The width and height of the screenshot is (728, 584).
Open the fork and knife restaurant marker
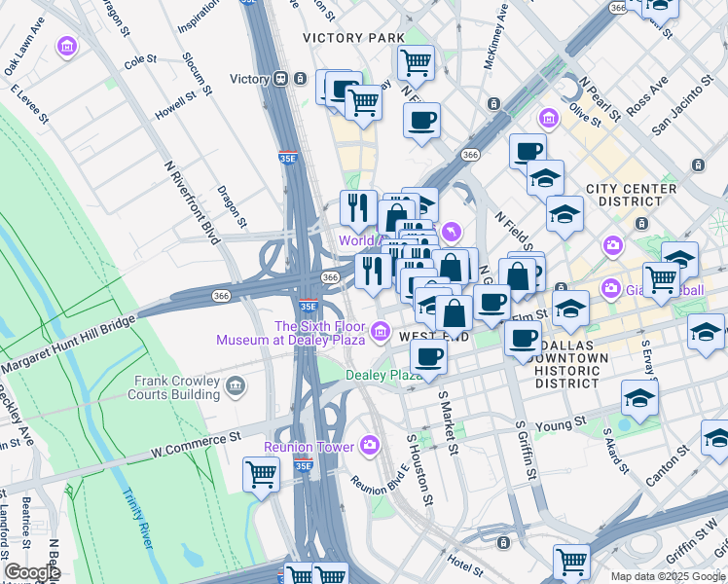coord(358,207)
